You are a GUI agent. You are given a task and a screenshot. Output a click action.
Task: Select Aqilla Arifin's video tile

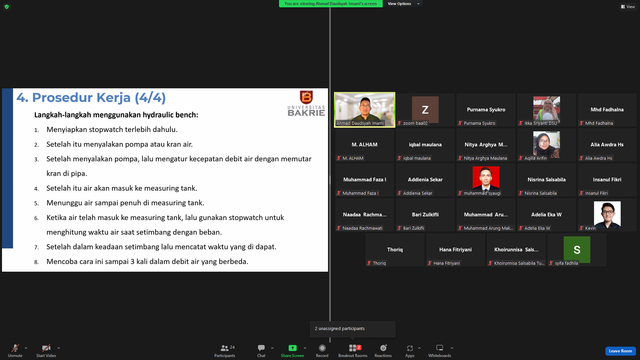click(546, 144)
